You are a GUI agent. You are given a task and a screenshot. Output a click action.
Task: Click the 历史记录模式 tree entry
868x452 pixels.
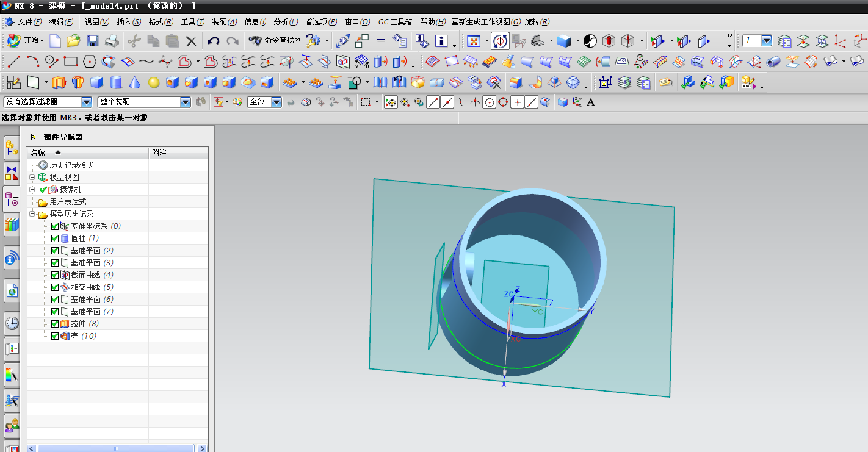pos(72,165)
